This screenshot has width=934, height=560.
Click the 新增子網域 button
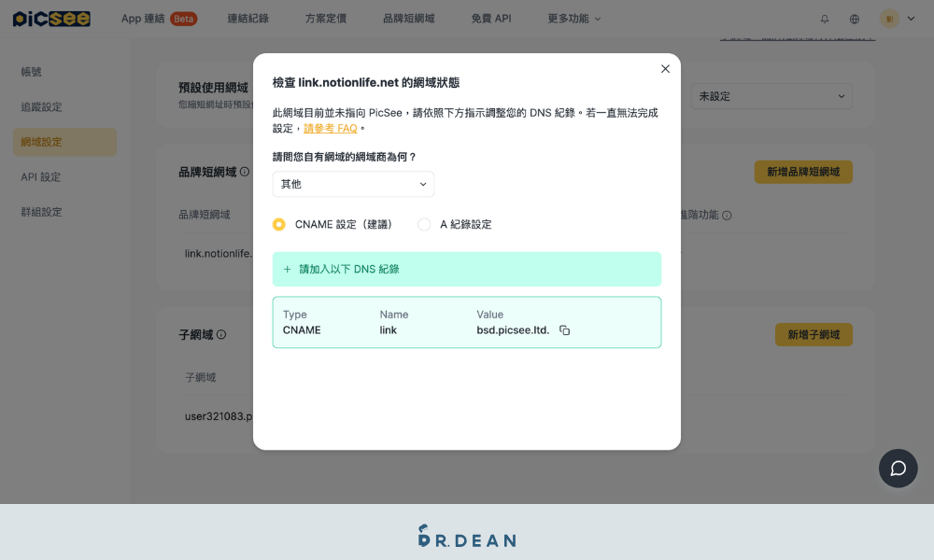814,334
